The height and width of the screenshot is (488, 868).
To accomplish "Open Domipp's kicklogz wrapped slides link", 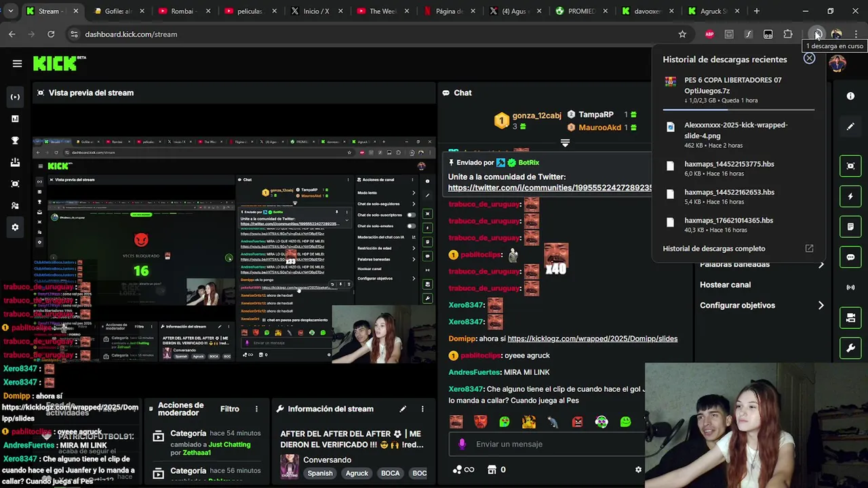I will pos(592,338).
